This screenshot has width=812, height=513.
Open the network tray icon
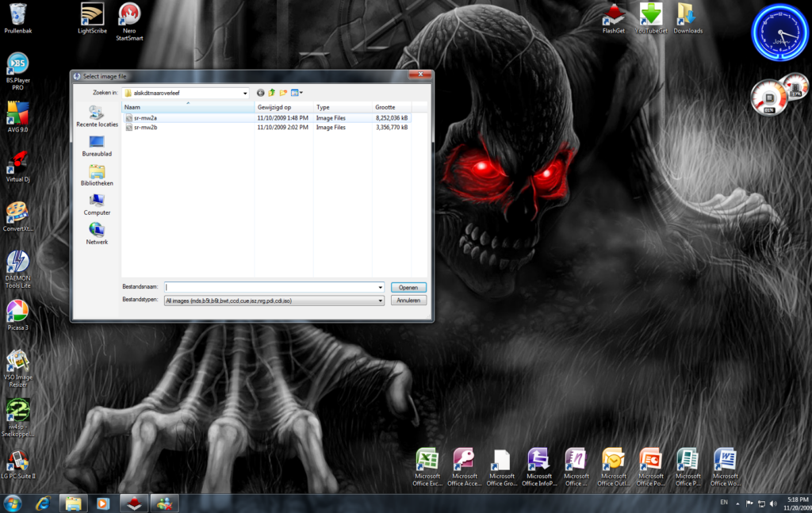(x=761, y=503)
